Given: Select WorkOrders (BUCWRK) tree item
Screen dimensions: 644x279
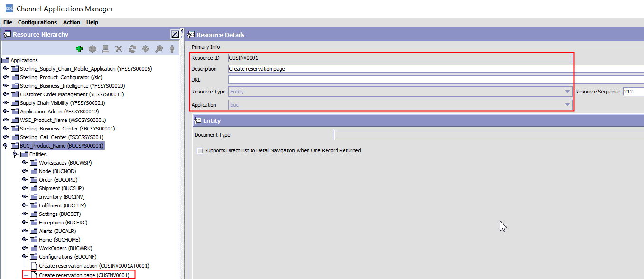Looking at the screenshot, I should coord(65,248).
